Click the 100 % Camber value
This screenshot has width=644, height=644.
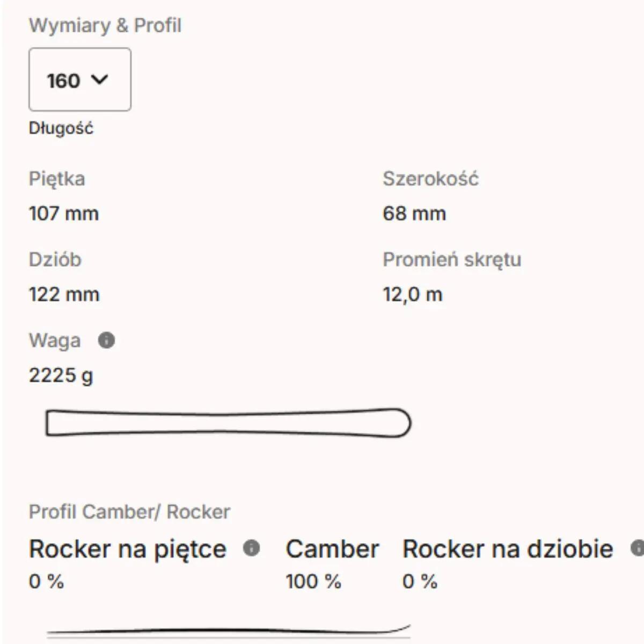tap(313, 581)
